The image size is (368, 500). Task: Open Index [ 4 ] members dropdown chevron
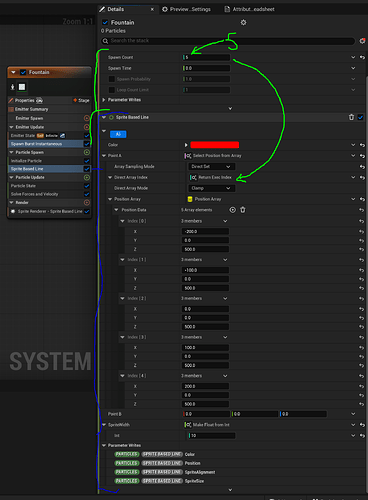225,376
